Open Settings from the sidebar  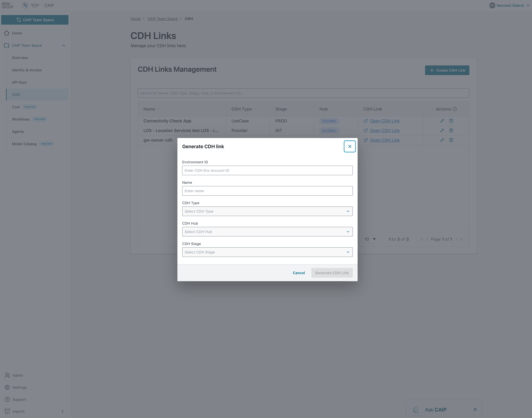pyautogui.click(x=19, y=387)
